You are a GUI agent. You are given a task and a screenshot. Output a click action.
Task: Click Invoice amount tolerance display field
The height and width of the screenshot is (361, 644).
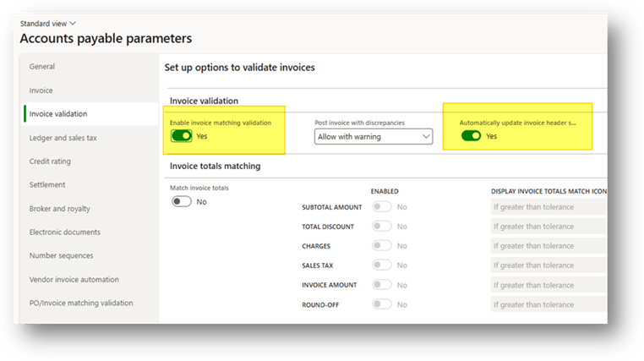pyautogui.click(x=548, y=285)
